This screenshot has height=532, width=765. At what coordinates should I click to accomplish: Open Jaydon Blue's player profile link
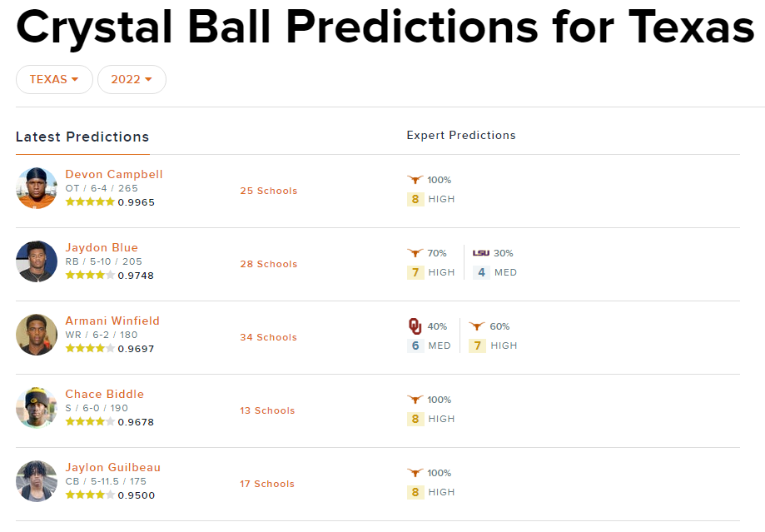(x=102, y=247)
